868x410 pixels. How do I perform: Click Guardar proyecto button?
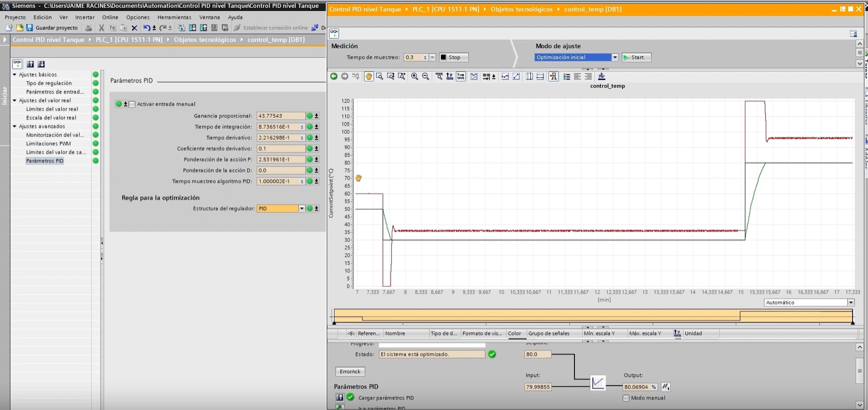51,28
